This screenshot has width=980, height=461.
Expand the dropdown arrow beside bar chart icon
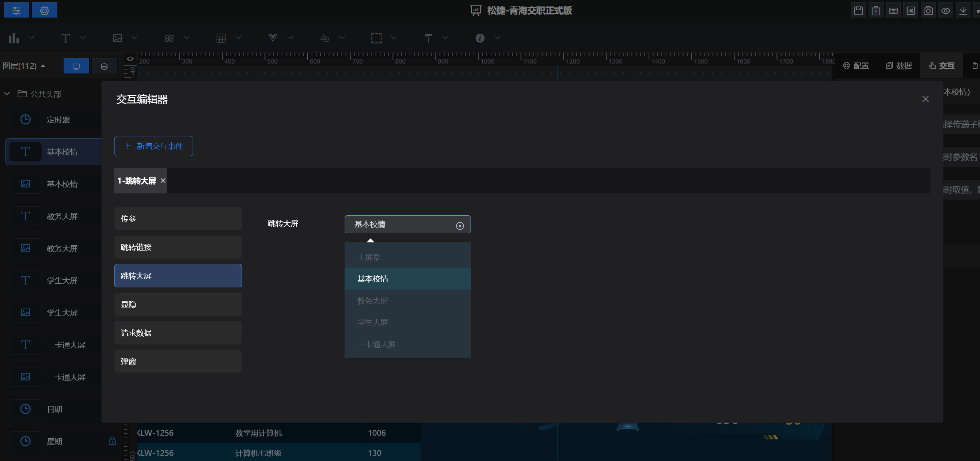(31, 37)
